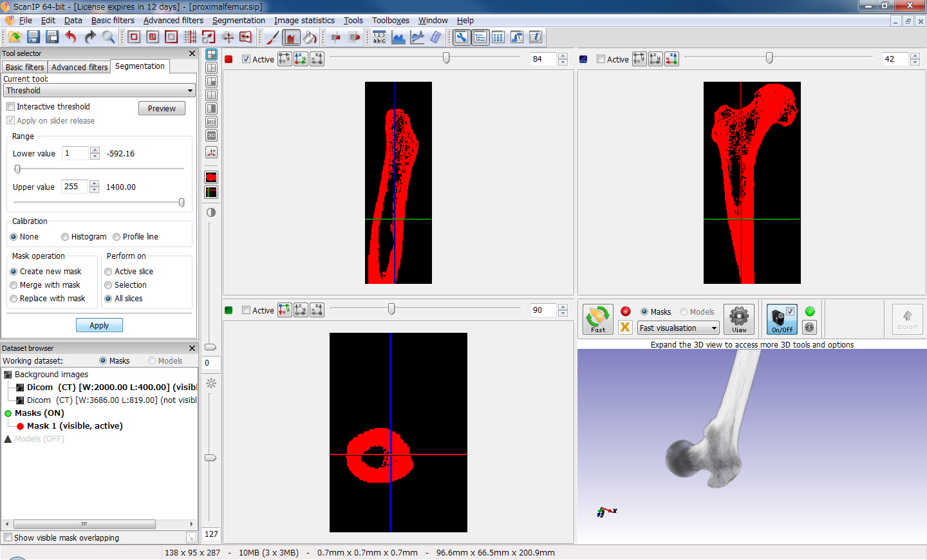Increase slice number 84 spinner

click(563, 56)
